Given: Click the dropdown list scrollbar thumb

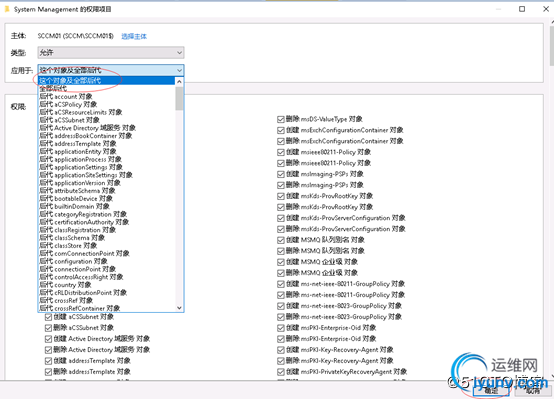Looking at the screenshot, I should (179, 98).
